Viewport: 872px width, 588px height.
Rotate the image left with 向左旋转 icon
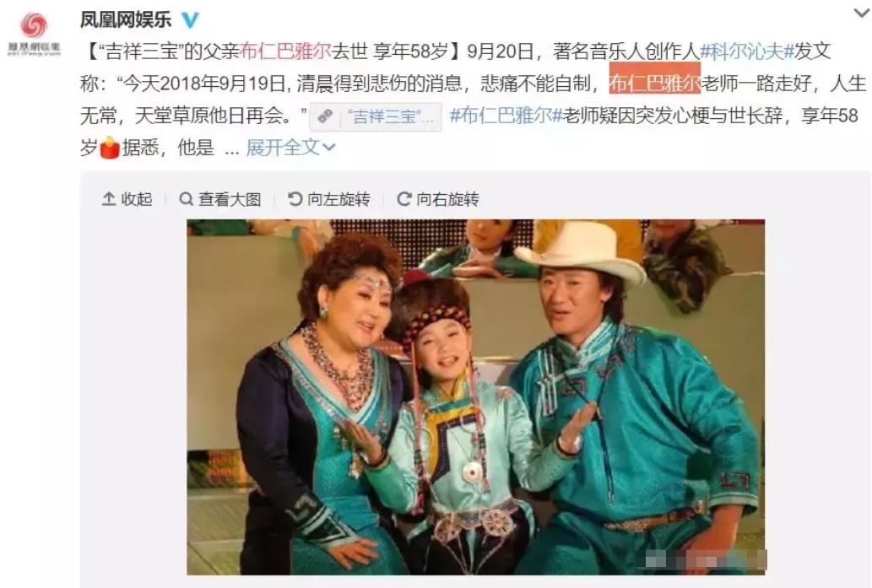(x=295, y=199)
